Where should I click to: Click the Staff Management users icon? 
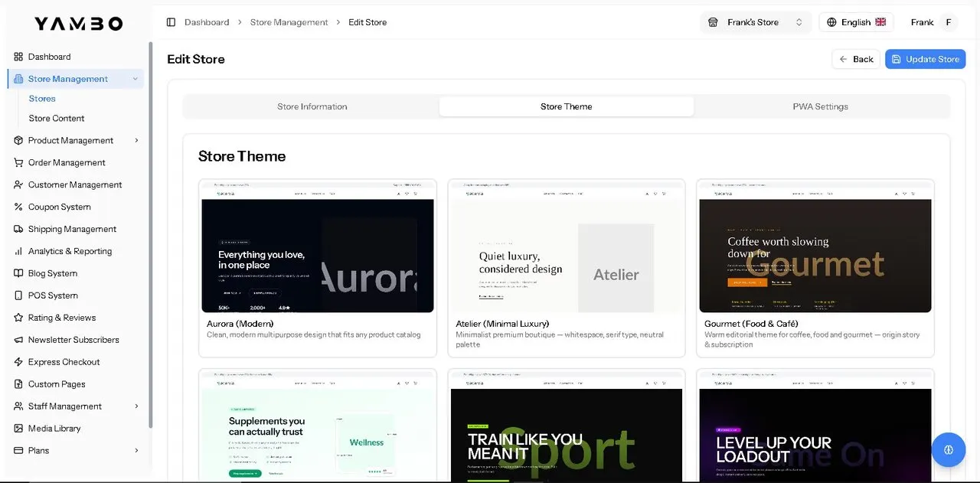(x=18, y=406)
